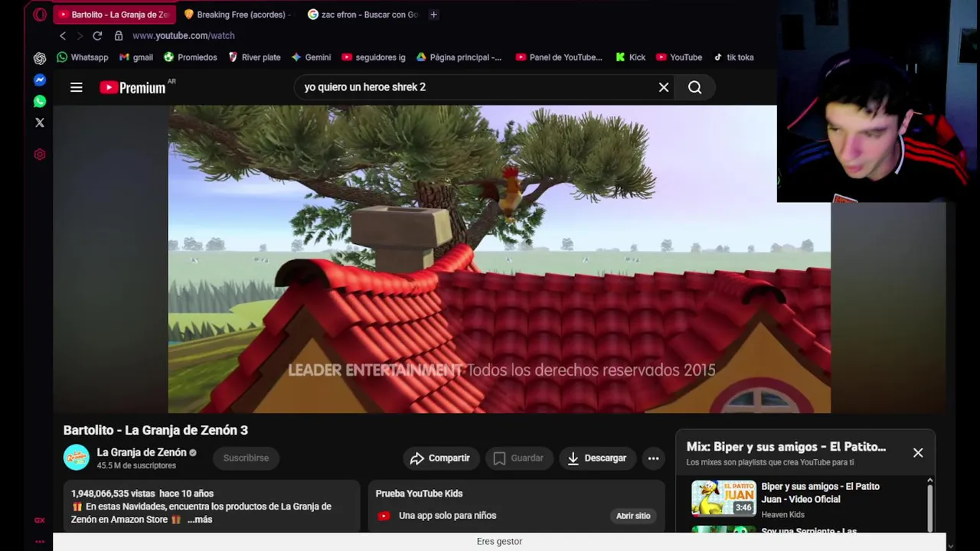The width and height of the screenshot is (980, 551).
Task: Click the video title Bartolito text
Action: pyautogui.click(x=155, y=430)
